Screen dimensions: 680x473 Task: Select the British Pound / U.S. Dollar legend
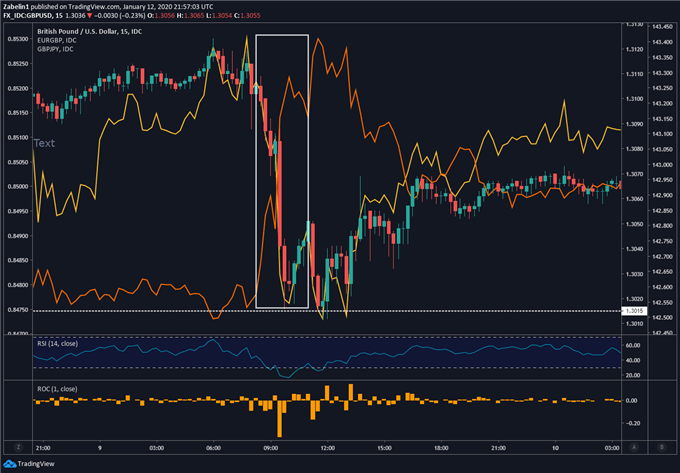coord(89,32)
